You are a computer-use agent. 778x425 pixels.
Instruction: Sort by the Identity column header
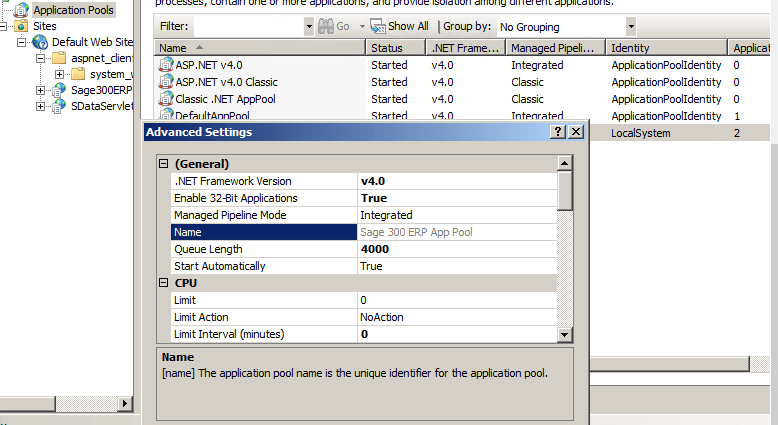665,48
